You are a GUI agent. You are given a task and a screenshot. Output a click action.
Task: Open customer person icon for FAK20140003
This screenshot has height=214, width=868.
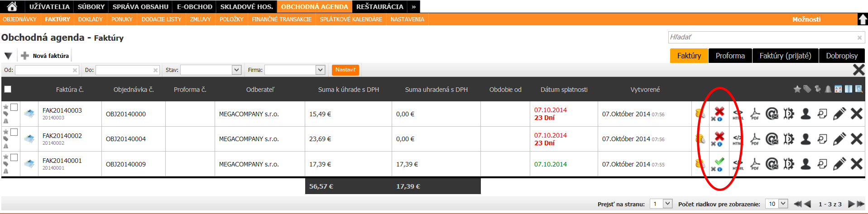(x=806, y=114)
